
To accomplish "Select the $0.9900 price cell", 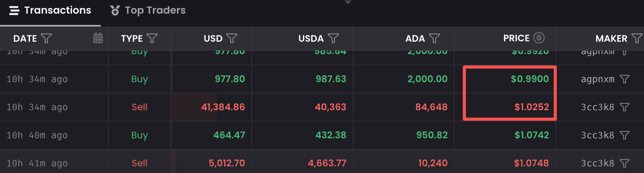I will pos(530,79).
